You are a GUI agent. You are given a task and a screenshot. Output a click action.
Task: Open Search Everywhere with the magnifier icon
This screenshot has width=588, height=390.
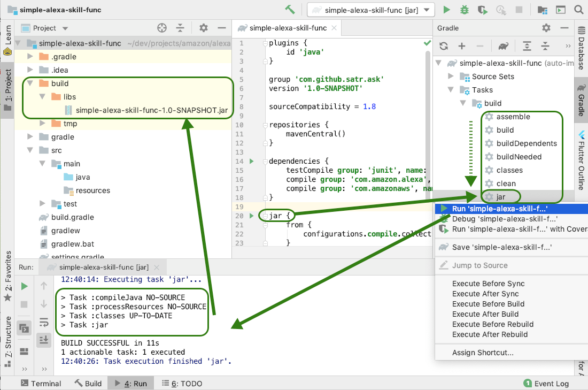[579, 9]
